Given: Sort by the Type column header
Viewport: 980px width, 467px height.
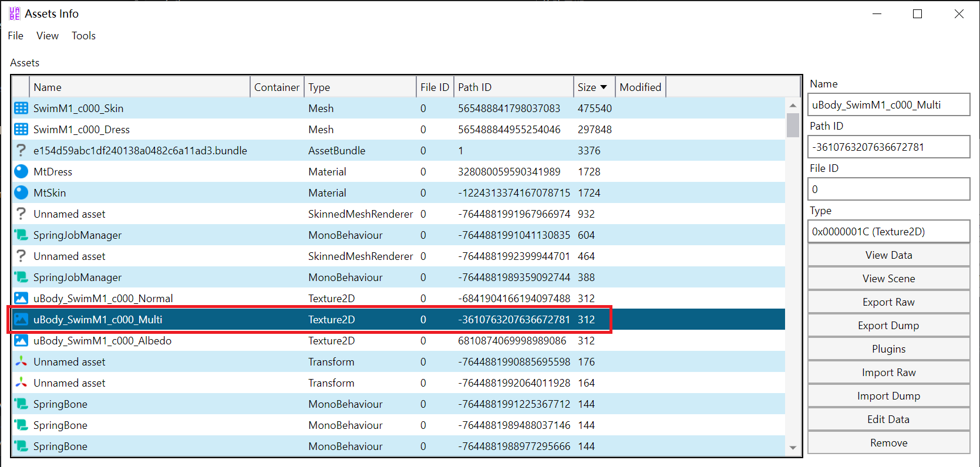Looking at the screenshot, I should click(361, 87).
